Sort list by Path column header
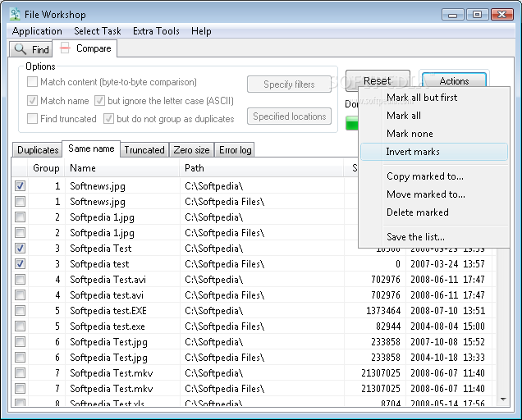Screen dimensions: 522x420 pos(262,168)
